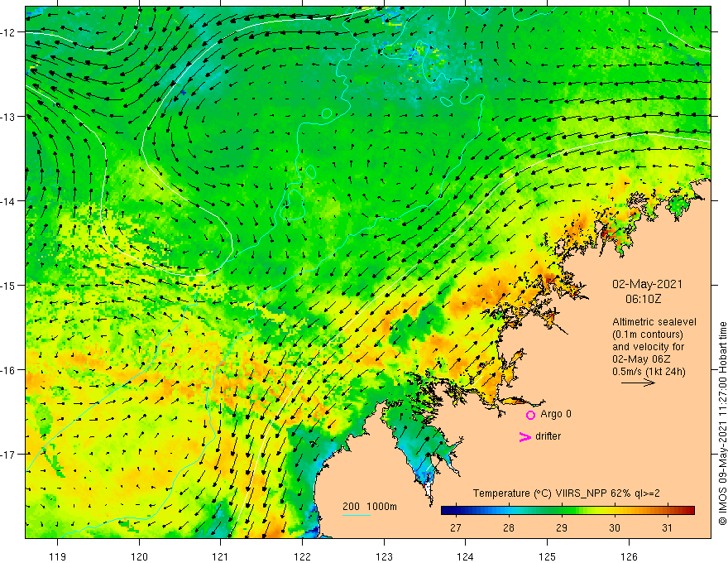Click the dark blue end of temperature scale
The image size is (728, 563).
point(446,511)
